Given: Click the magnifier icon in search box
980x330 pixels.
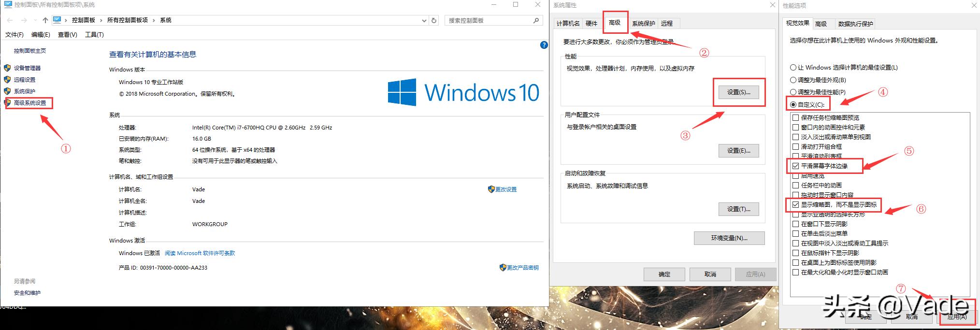Looking at the screenshot, I should click(536, 20).
